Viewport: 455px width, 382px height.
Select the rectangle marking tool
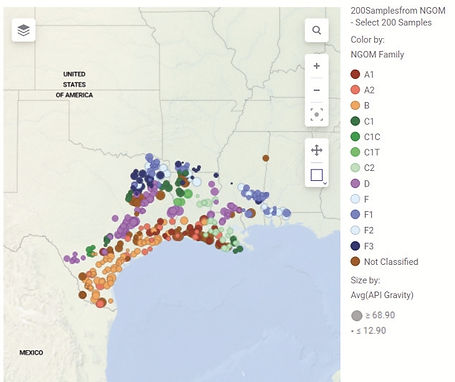coord(316,175)
